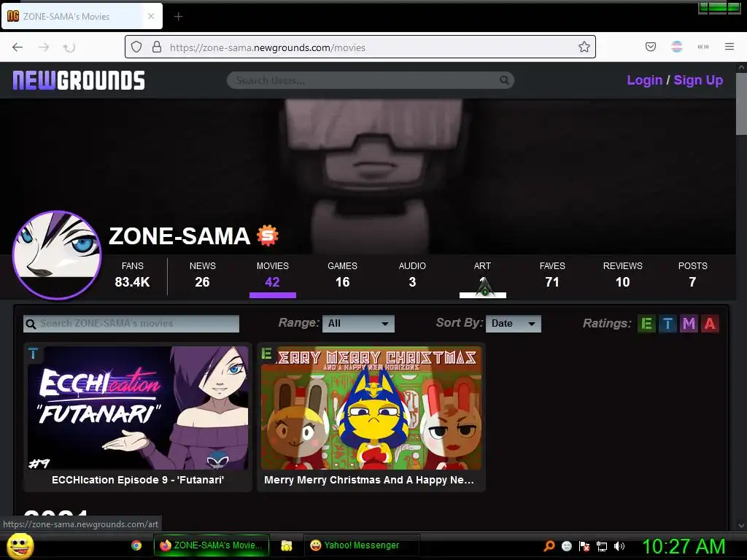
Task: Open the Range dropdown set to All
Action: click(358, 324)
